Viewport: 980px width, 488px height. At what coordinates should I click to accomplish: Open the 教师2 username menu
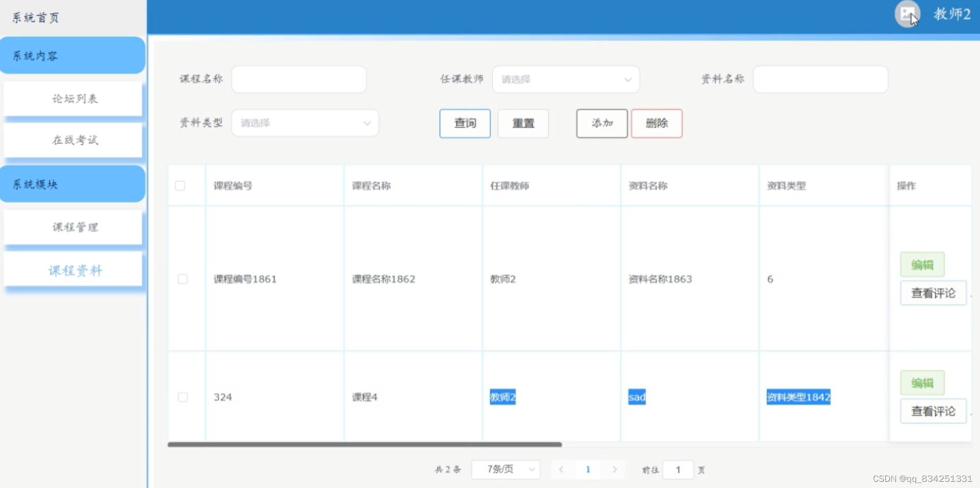click(952, 14)
